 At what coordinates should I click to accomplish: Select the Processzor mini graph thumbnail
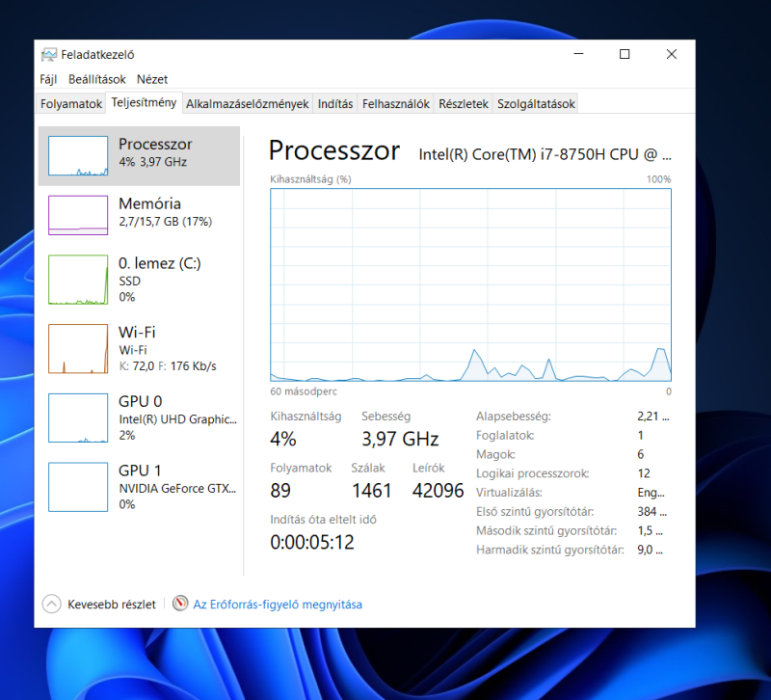pos(78,156)
